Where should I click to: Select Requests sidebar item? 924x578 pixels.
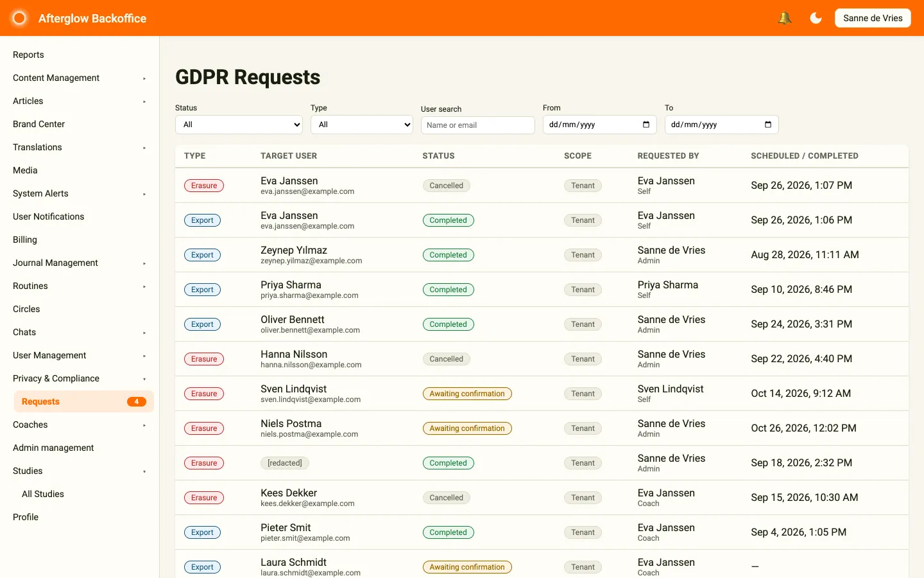pyautogui.click(x=83, y=401)
